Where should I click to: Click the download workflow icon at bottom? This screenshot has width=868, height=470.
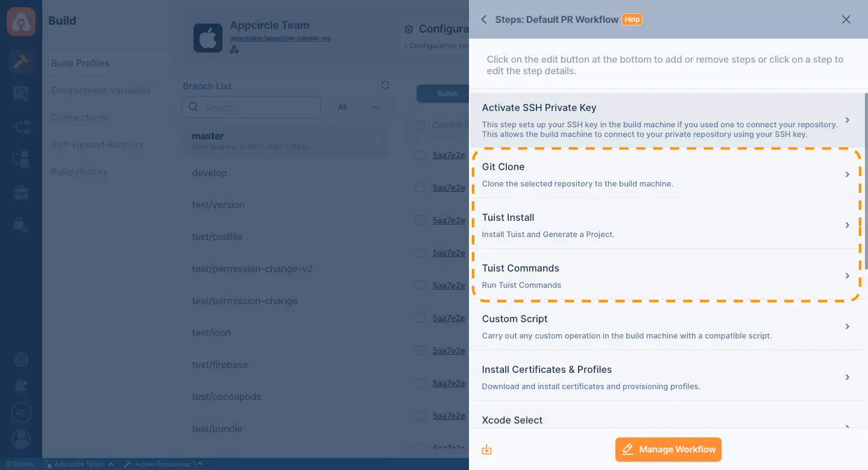(486, 449)
